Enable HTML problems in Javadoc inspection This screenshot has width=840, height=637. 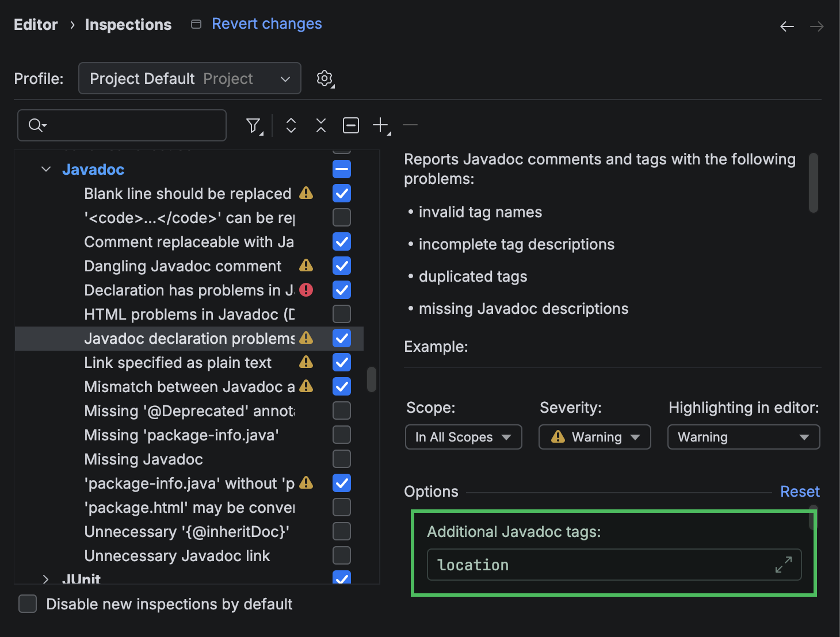[342, 314]
